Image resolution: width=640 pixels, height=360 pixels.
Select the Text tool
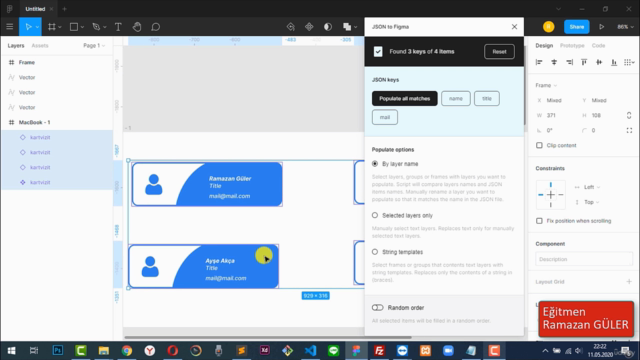point(118,27)
